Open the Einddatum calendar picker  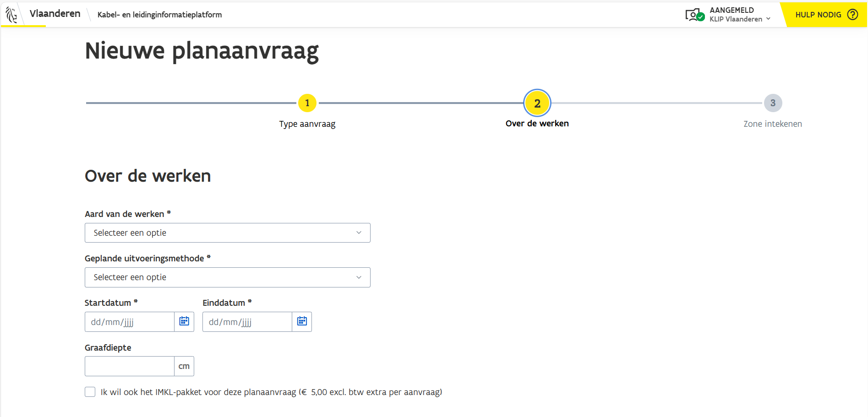coord(302,321)
